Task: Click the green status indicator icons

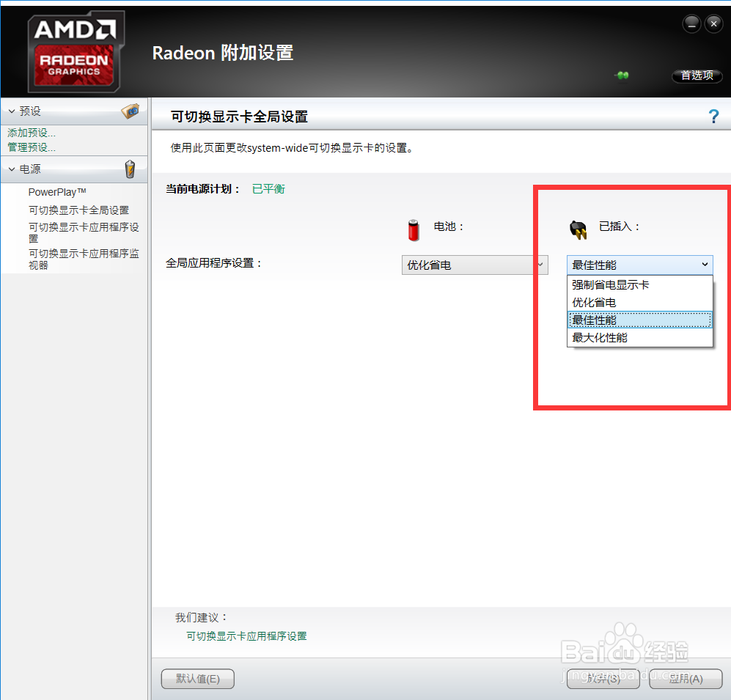Action: coord(621,75)
